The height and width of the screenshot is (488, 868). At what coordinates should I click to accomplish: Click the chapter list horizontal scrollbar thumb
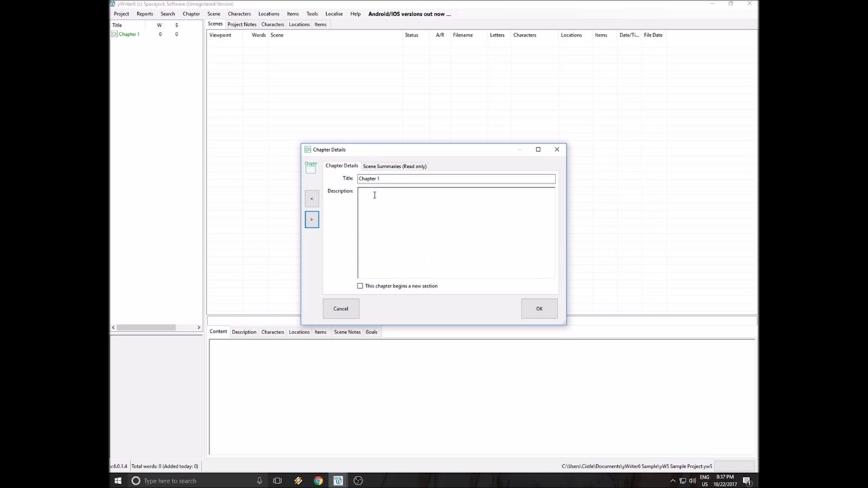pos(146,327)
